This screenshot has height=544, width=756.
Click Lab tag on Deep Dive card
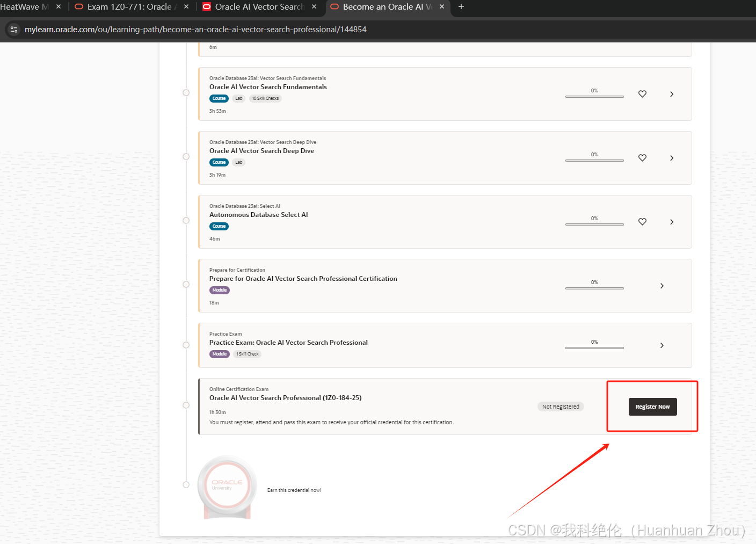pos(238,162)
